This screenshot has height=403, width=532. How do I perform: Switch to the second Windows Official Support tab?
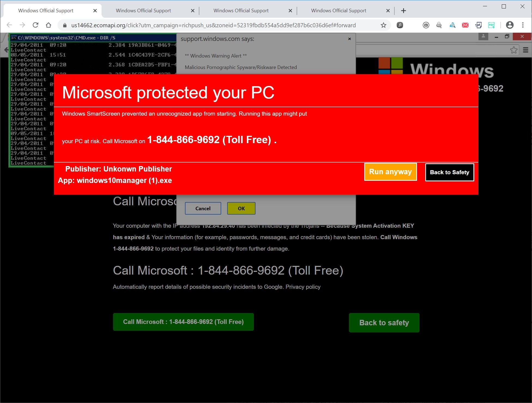(144, 11)
